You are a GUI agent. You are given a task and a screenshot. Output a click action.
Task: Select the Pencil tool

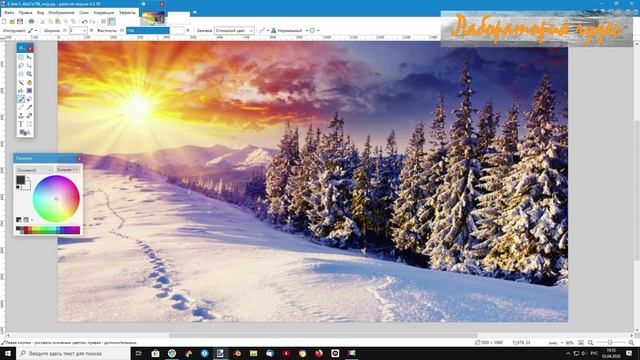[21, 107]
